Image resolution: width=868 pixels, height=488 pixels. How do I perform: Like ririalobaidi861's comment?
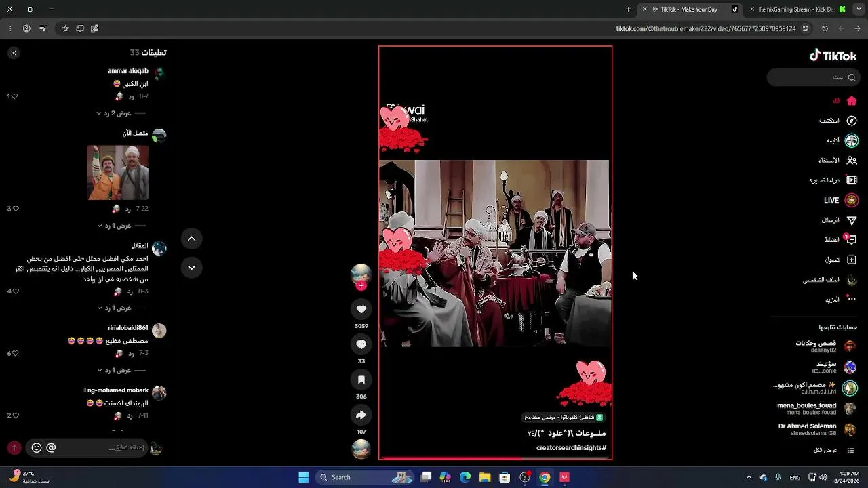tap(14, 354)
